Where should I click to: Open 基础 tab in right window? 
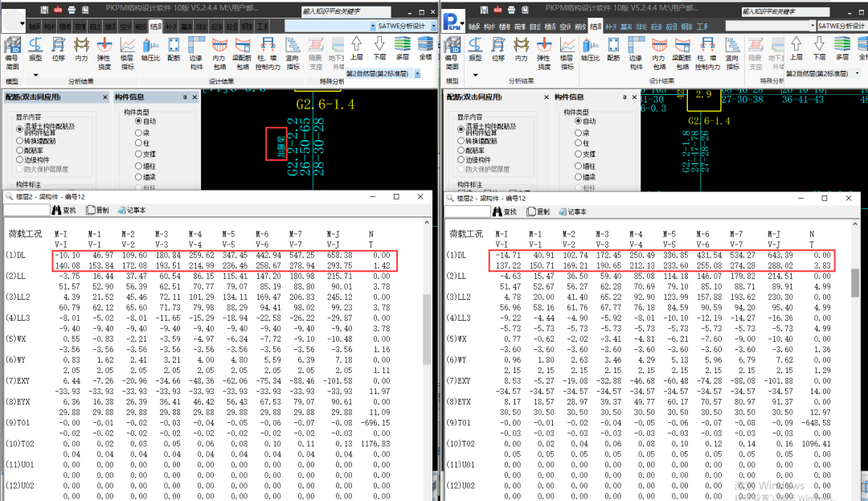pyautogui.click(x=626, y=26)
